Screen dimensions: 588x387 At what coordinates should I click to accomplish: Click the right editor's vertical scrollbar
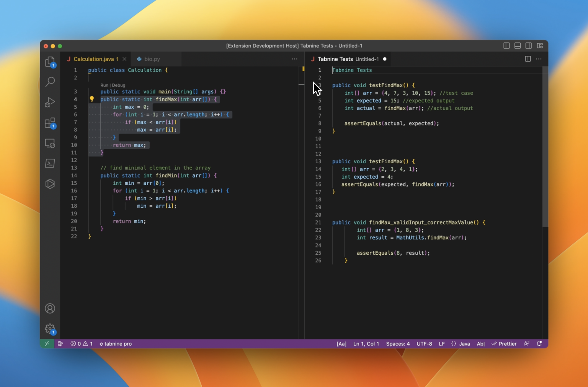[545, 147]
